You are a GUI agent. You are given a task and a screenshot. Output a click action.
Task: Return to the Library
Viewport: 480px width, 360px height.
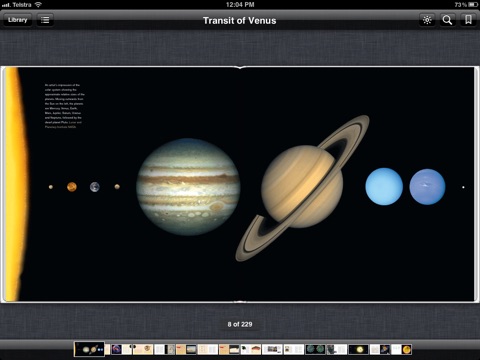[18, 20]
